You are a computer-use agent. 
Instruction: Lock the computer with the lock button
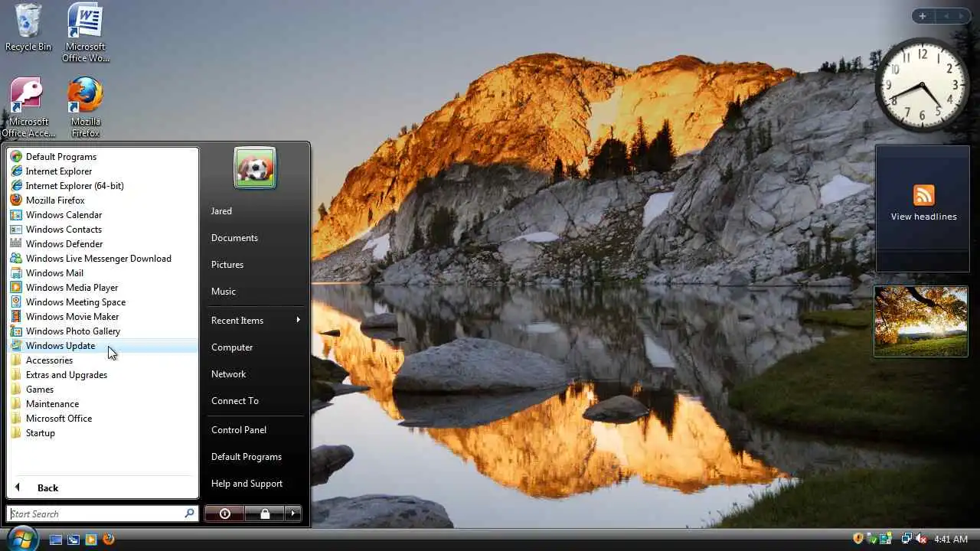265,514
